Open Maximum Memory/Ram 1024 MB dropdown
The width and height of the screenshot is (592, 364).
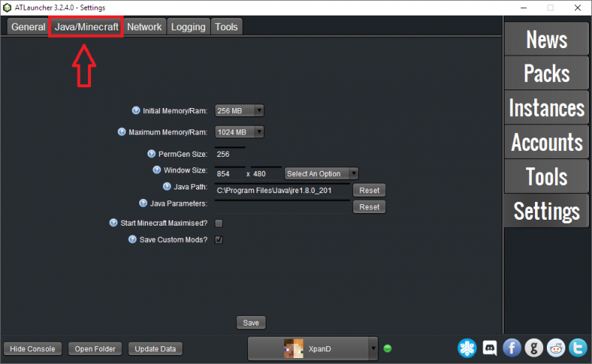[x=239, y=132]
